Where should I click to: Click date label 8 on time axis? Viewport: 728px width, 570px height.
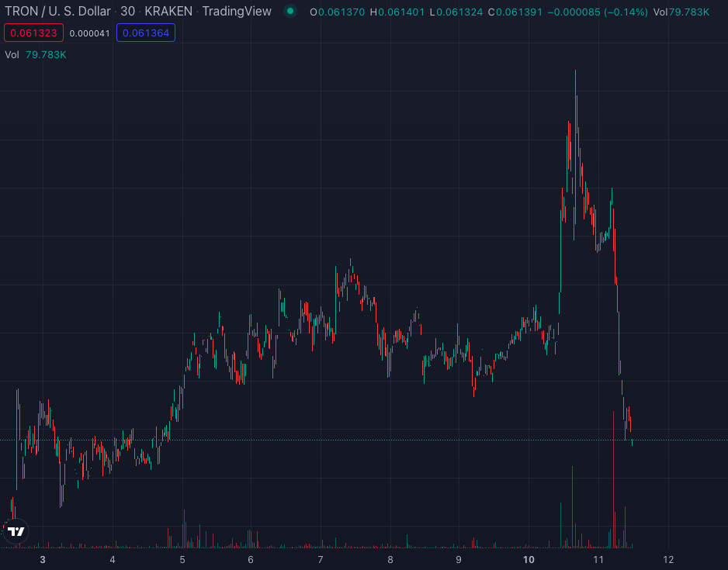[x=390, y=560]
